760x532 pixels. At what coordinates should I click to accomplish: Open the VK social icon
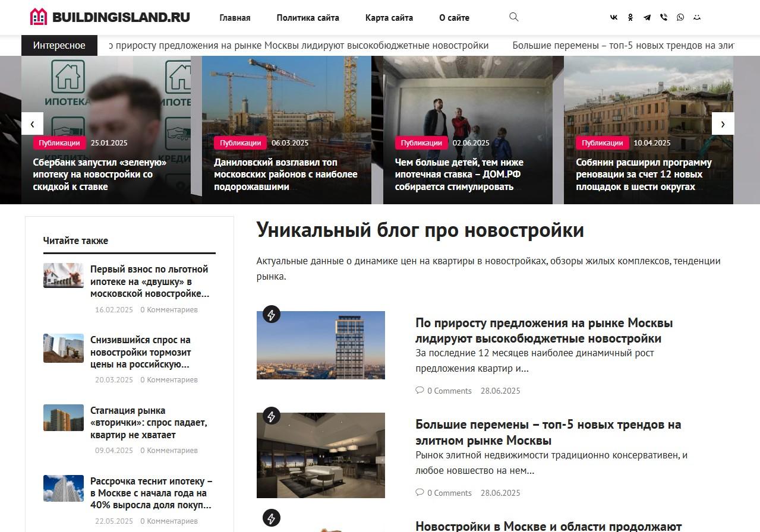coord(614,17)
